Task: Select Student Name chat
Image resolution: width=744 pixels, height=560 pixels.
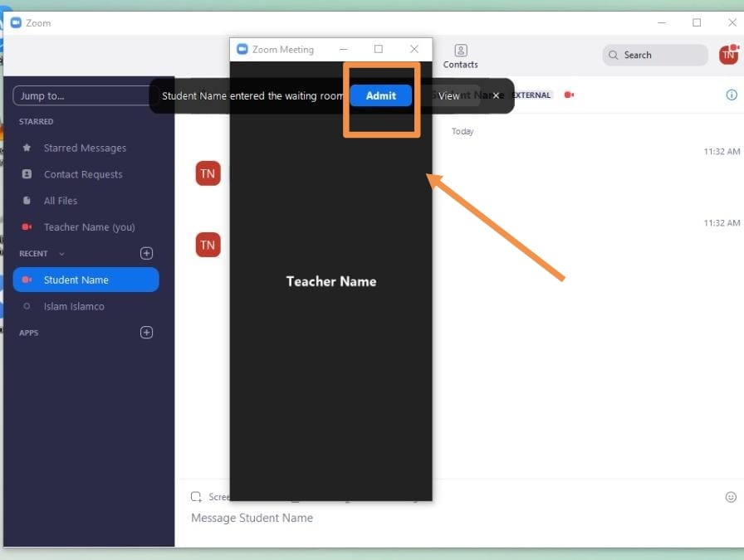Action: [x=86, y=280]
